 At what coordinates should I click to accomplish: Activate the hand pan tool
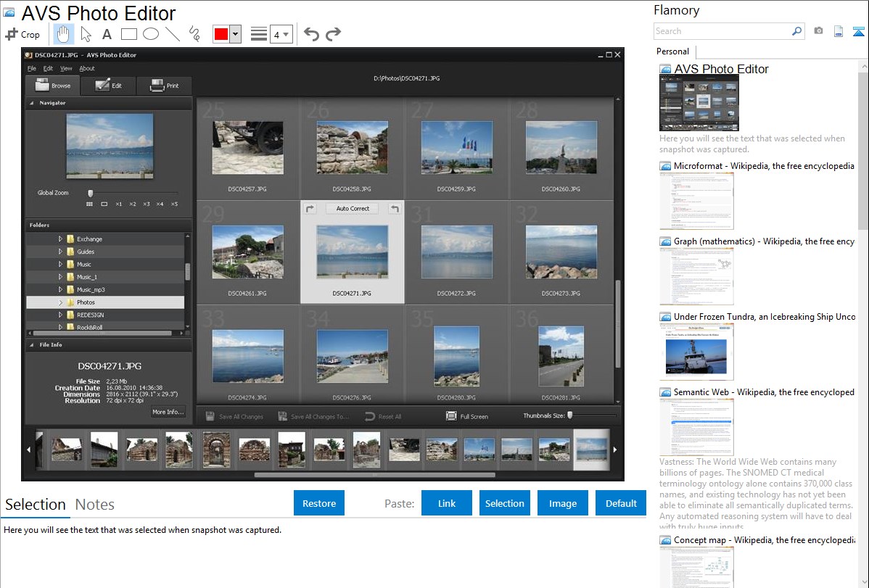(x=63, y=34)
